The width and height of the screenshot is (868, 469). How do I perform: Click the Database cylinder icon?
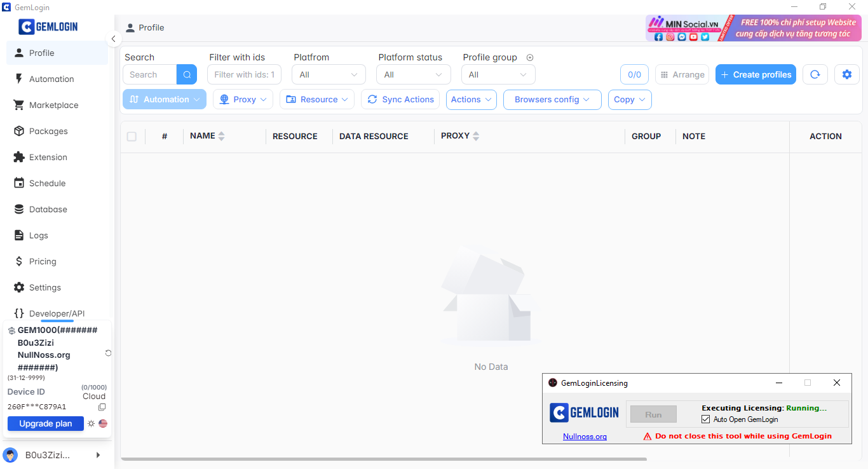(x=18, y=209)
